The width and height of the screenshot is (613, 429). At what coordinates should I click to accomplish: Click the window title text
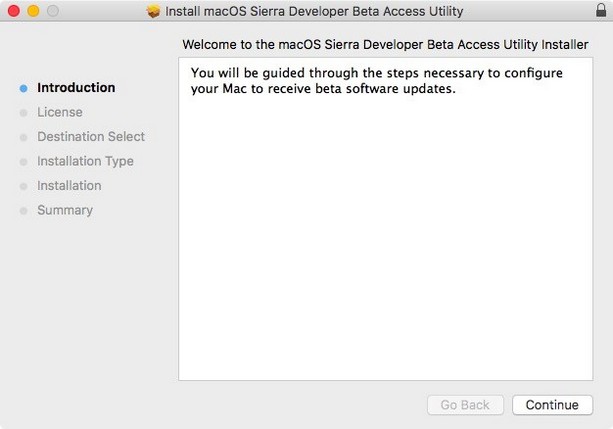[314, 11]
